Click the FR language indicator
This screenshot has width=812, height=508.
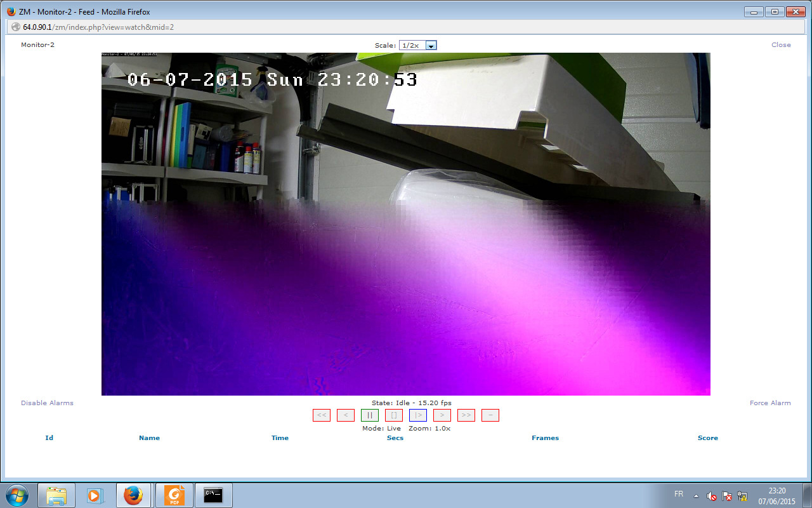pos(679,494)
